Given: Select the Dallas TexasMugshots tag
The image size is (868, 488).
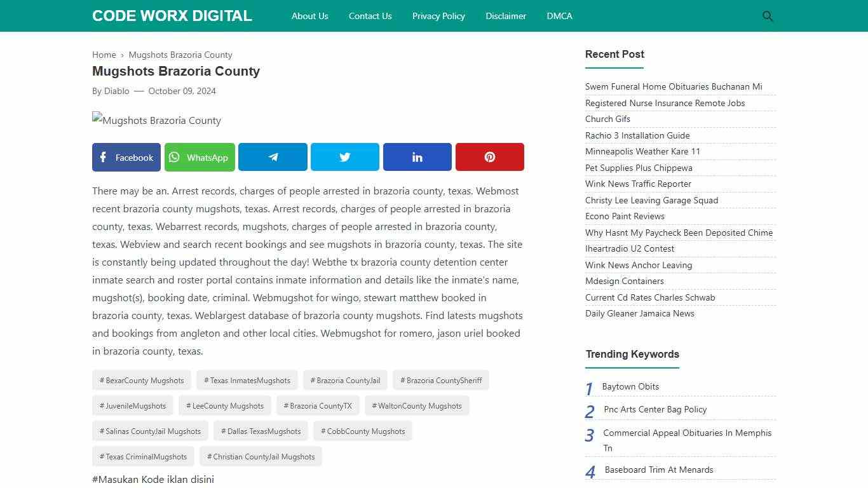Looking at the screenshot, I should point(261,431).
